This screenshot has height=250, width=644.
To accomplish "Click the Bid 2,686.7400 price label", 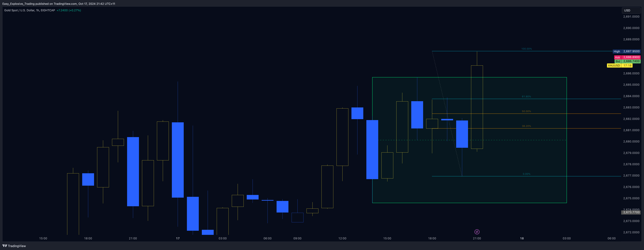I will click(x=627, y=61).
